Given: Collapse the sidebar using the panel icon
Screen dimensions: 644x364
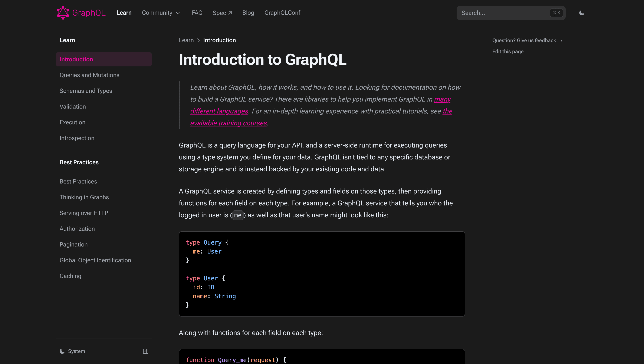Looking at the screenshot, I should tap(145, 351).
